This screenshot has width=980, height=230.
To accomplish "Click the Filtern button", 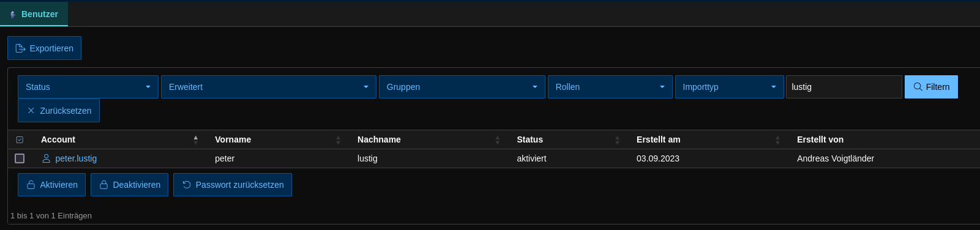I will (931, 87).
